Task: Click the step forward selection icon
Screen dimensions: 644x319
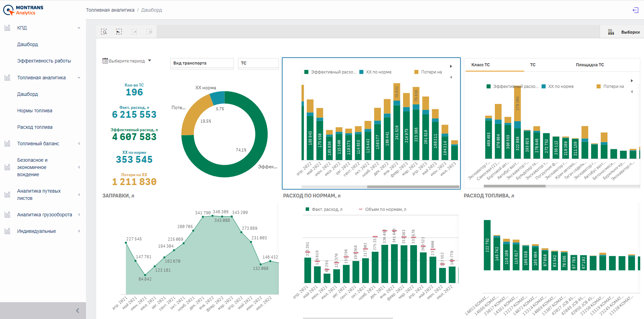Action: [134, 32]
